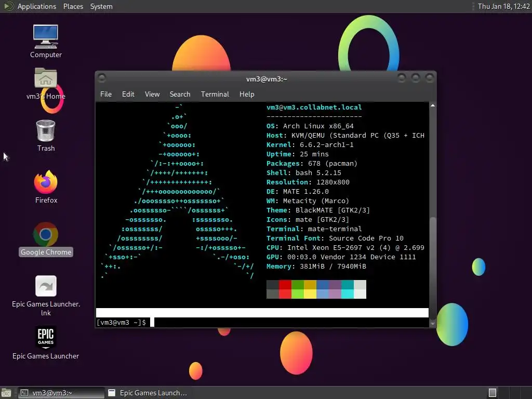The width and height of the screenshot is (532, 399).
Task: Click the 'Icons: mate [GTK2/3]' line
Action: (308, 220)
